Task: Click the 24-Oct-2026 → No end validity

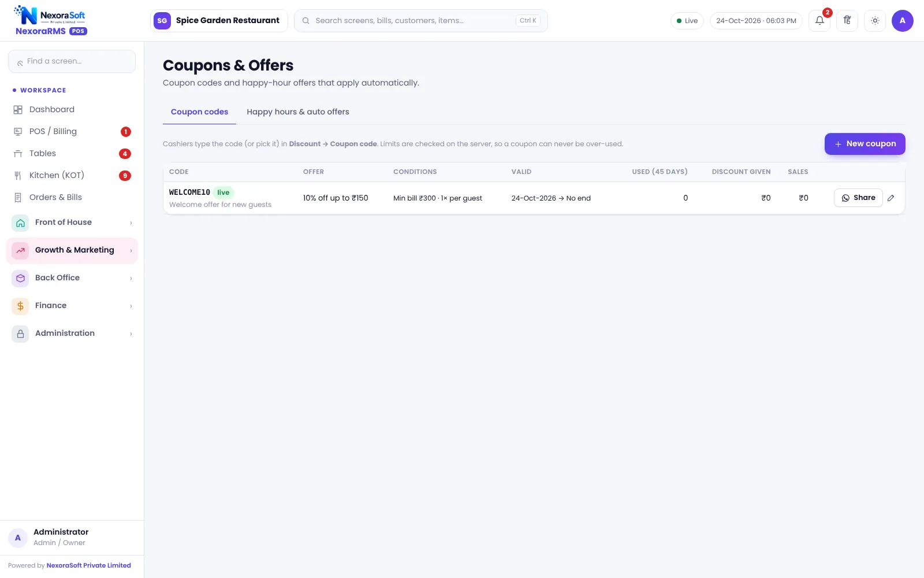Action: pos(551,198)
